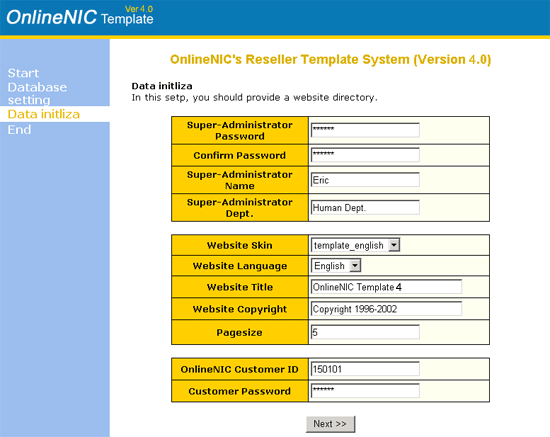This screenshot has height=437, width=550.
Task: Click the bold 'Data initliza' section heading
Action: click(x=162, y=86)
